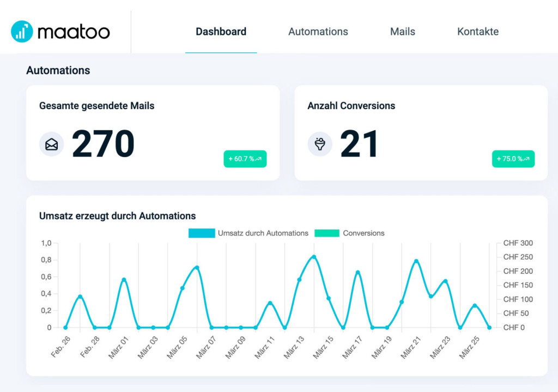Click the chart data point at März 17
Image resolution: width=558 pixels, height=392 pixels.
click(x=357, y=273)
